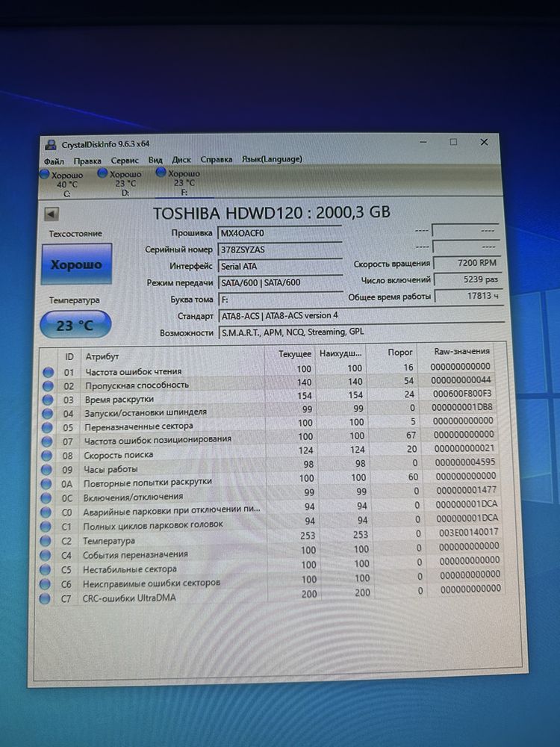This screenshot has height=747, width=560.
Task: Click the Стандарт field ATA8-ACS
Action: 361,315
